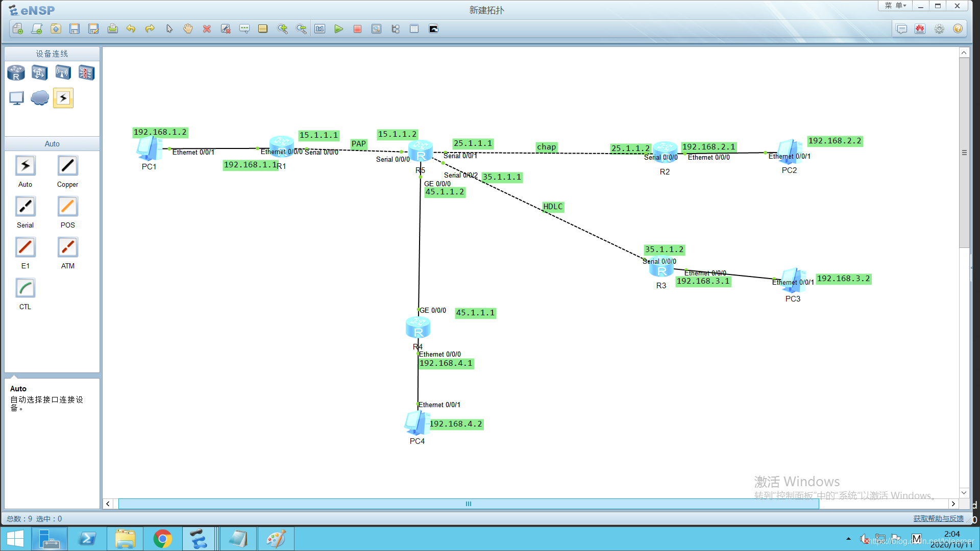Open the 菜单 dropdown menu
The image size is (980, 551).
coord(895,6)
